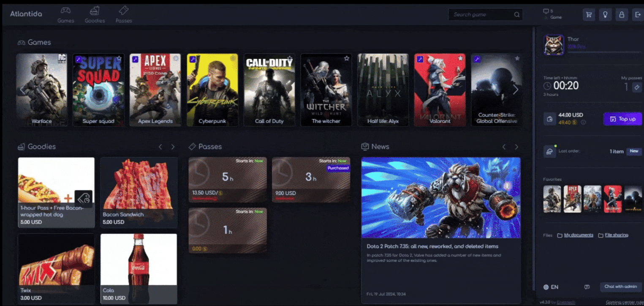
Task: Click the My documents folder icon
Action: pos(560,235)
